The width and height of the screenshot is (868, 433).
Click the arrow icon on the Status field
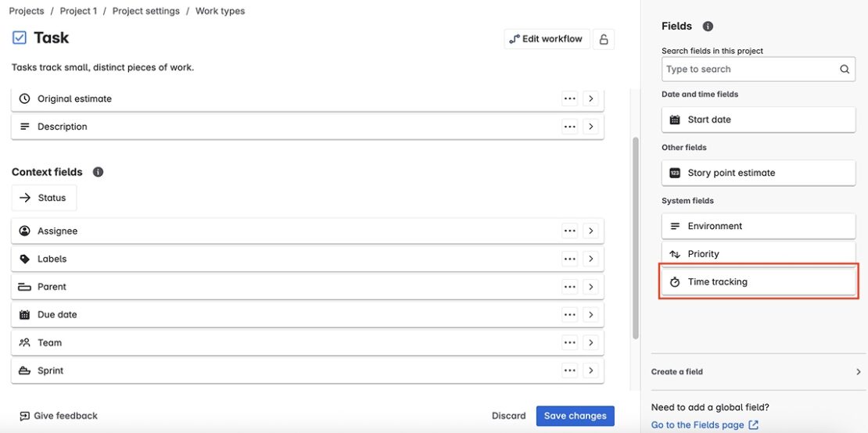click(24, 198)
